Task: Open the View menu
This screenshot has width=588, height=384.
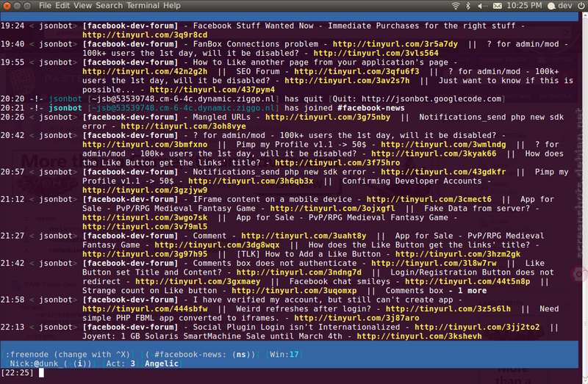Action: tap(82, 6)
